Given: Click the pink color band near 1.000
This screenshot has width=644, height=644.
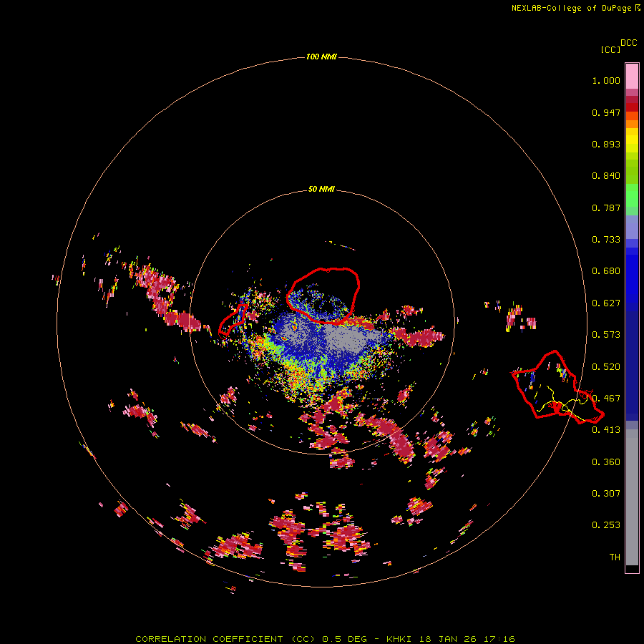Looking at the screenshot, I should coord(632,77).
